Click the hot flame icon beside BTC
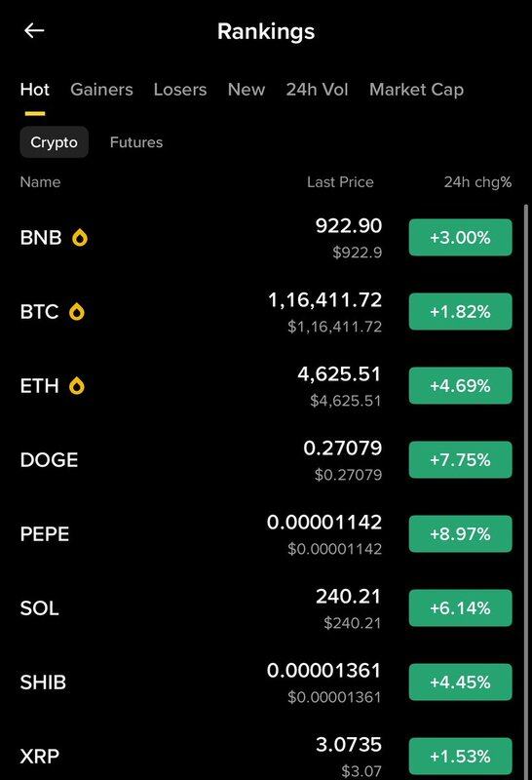 point(77,312)
